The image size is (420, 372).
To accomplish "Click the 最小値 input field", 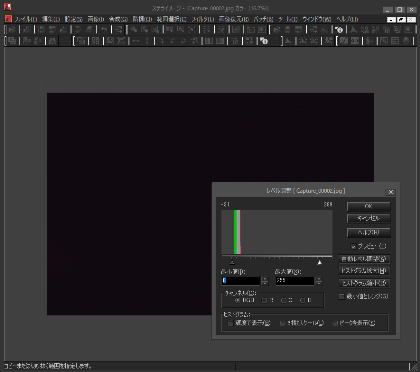I will [x=241, y=281].
